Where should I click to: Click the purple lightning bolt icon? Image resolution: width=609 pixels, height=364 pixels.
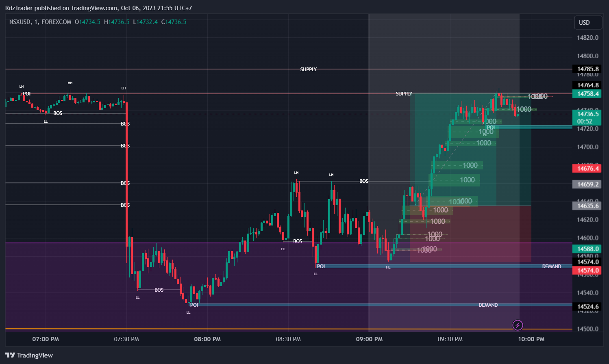coord(518,325)
